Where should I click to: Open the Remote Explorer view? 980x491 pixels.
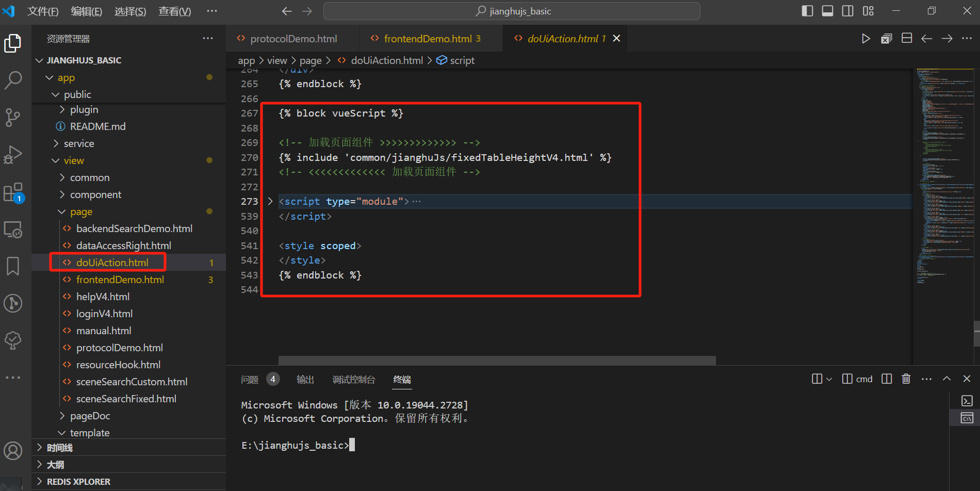pos(13,230)
